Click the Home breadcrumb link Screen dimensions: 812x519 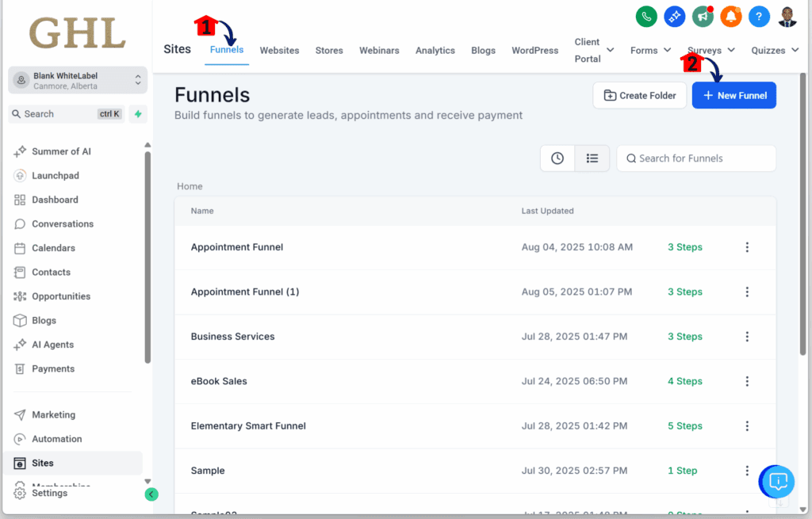(190, 186)
